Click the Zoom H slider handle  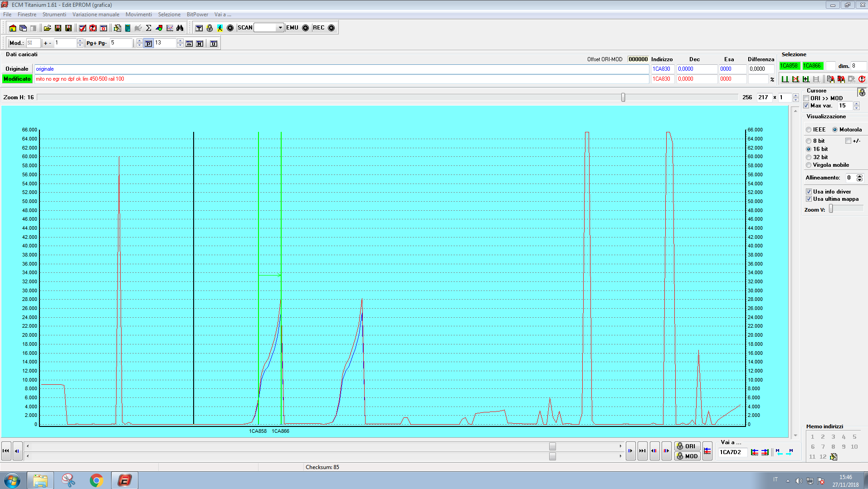[623, 97]
